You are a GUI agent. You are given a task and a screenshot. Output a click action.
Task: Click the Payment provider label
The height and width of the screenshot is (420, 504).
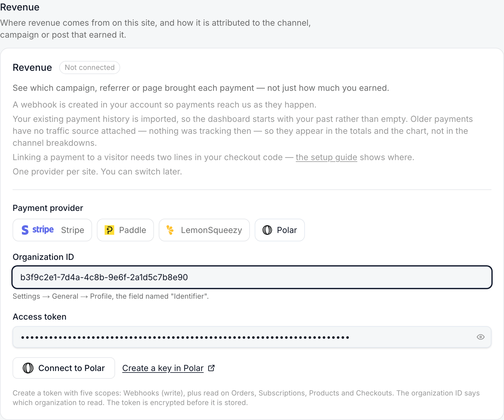[x=48, y=208]
